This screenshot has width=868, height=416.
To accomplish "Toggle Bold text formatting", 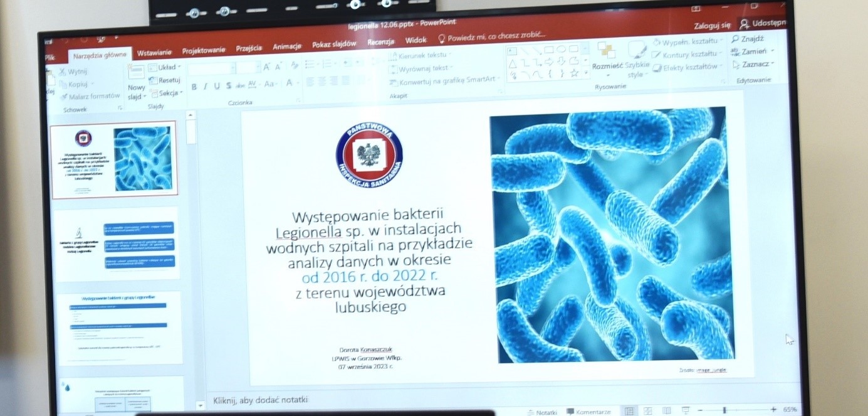I will tap(194, 87).
